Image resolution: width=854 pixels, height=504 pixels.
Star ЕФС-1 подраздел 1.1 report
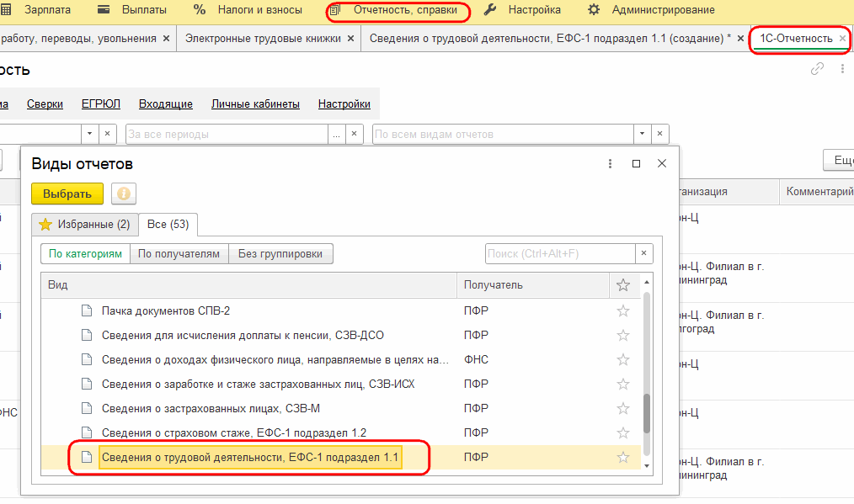pyautogui.click(x=623, y=458)
